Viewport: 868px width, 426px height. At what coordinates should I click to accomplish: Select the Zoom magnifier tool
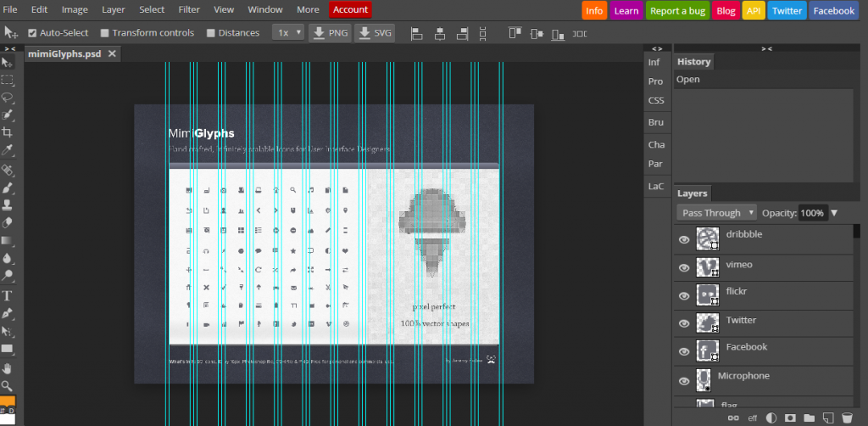tap(7, 386)
